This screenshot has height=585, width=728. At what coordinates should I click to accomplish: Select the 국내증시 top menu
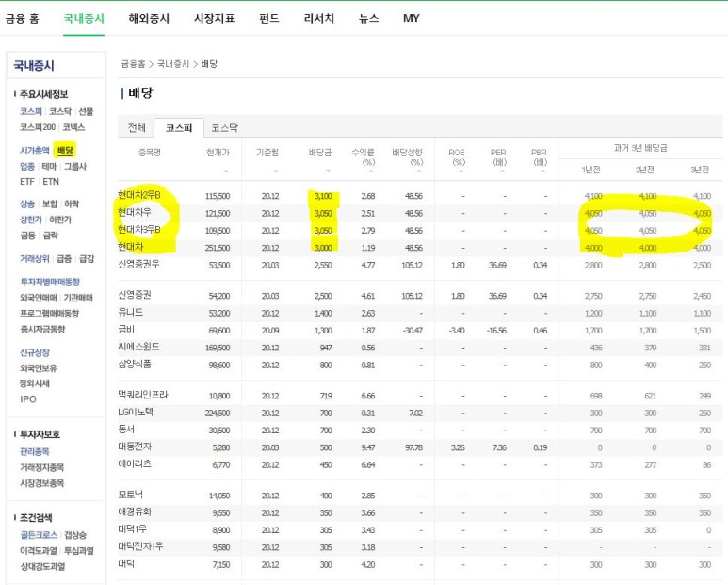[84, 19]
